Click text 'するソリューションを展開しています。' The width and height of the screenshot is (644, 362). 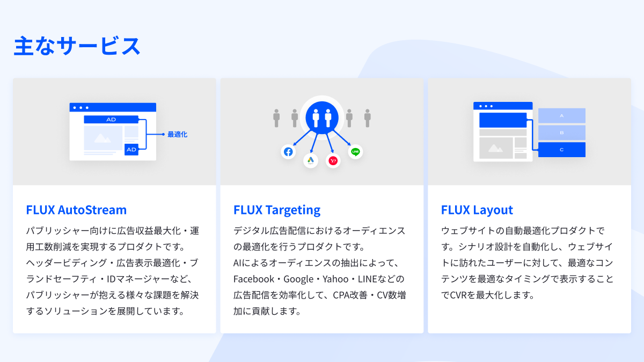(105, 311)
